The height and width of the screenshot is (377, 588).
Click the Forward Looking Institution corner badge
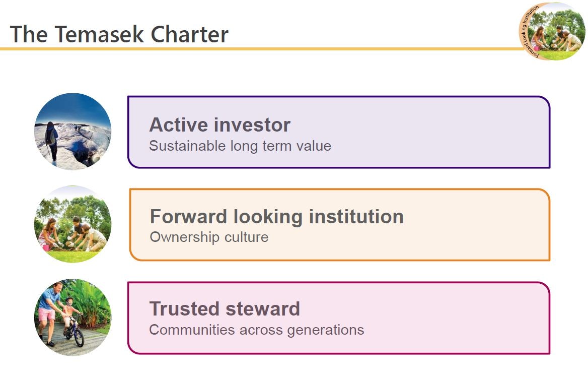coord(552,31)
